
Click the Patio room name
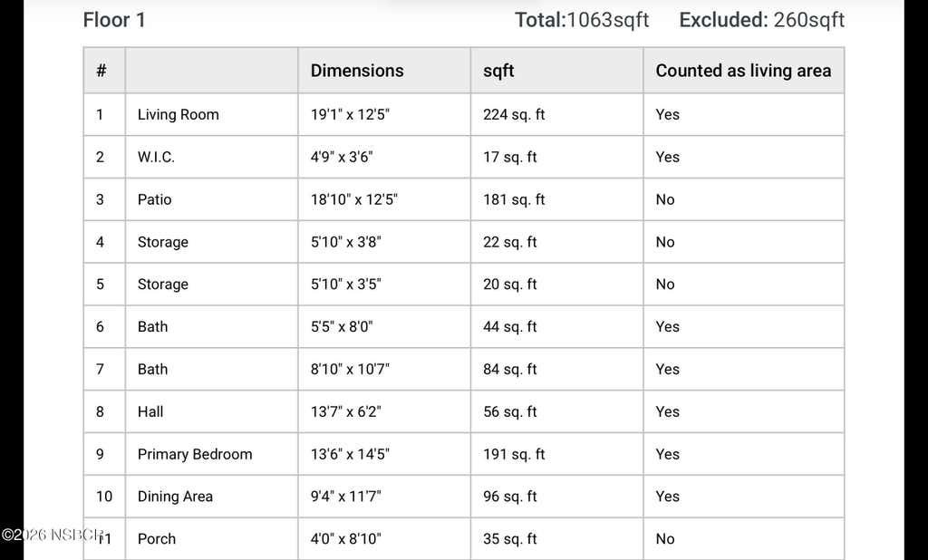[x=154, y=199]
